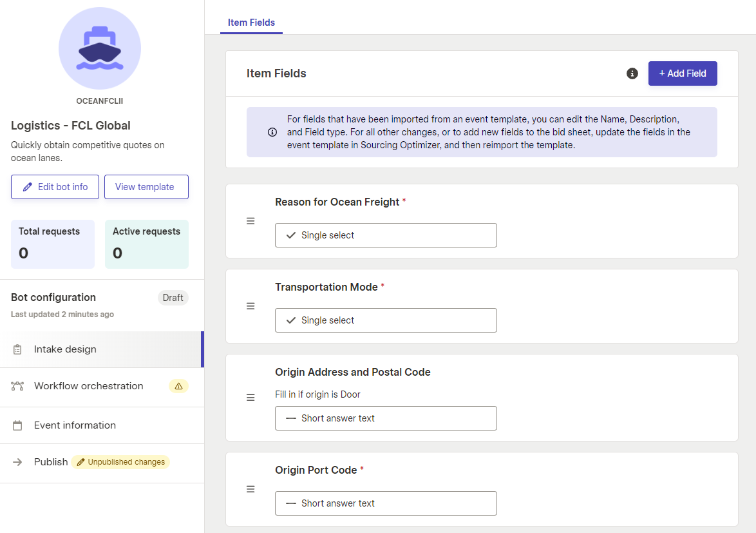This screenshot has width=756, height=533.
Task: Click the calendar icon beside Event information
Action: (16, 425)
